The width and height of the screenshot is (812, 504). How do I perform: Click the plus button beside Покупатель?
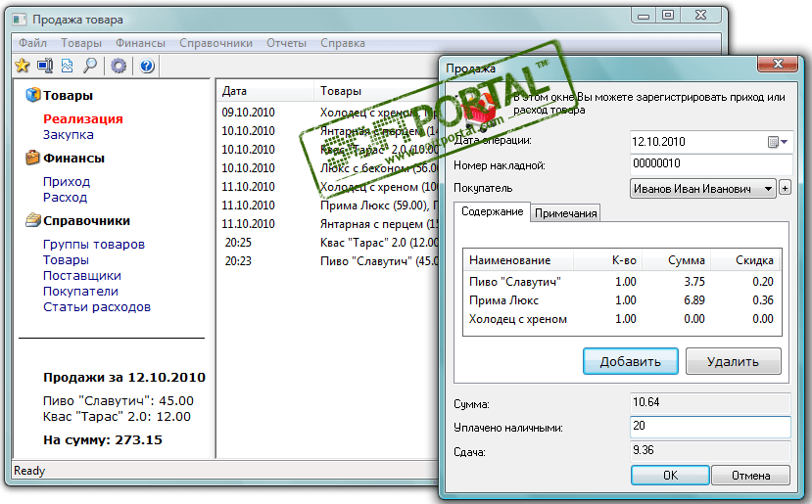[786, 188]
